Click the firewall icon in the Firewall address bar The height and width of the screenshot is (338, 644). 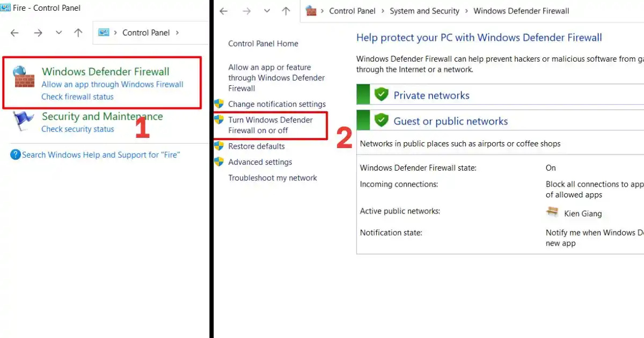pyautogui.click(x=311, y=11)
